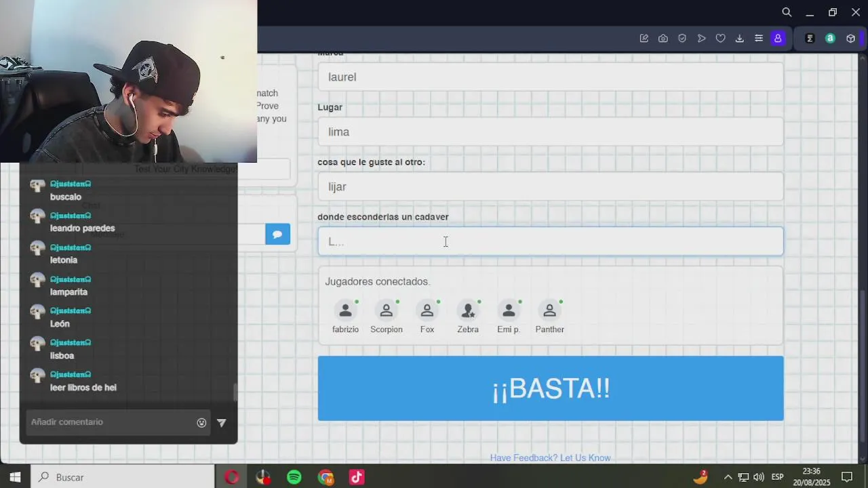Open 'Have Feedback? Let Us Know' link
Viewport: 868px width, 488px height.
(x=551, y=458)
